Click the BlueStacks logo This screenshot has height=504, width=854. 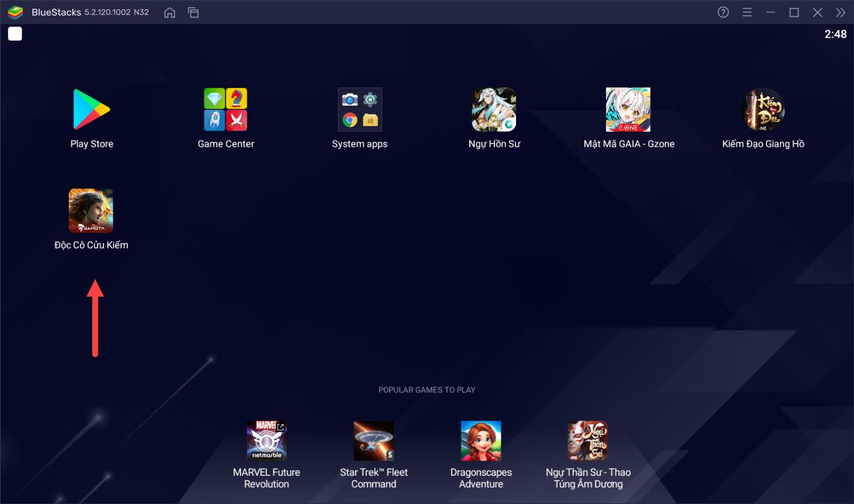click(x=15, y=12)
